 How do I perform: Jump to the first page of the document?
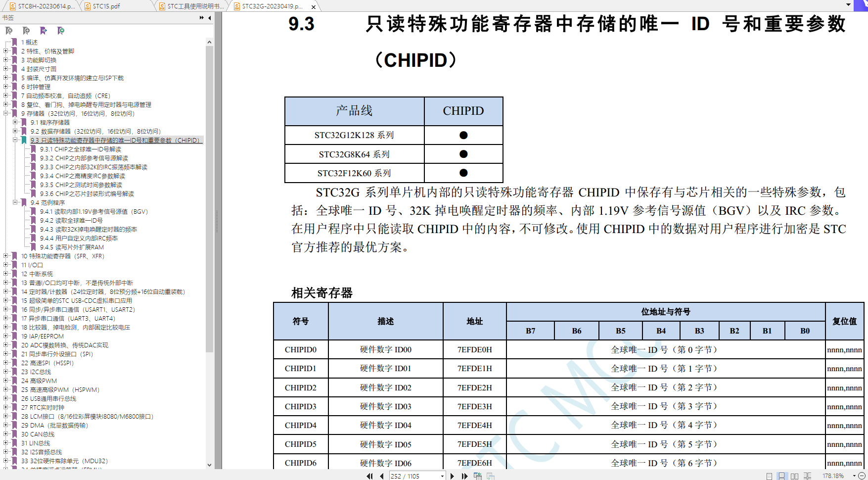(369, 476)
